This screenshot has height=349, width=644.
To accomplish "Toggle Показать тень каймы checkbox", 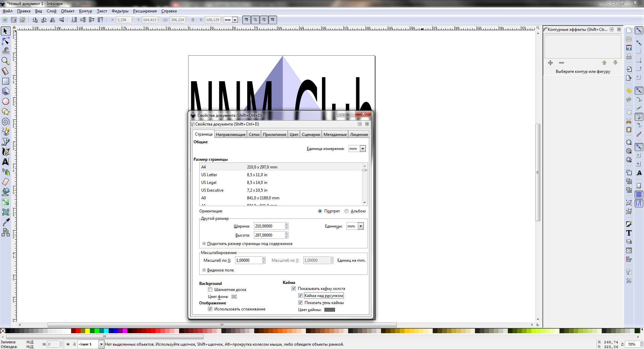I will point(300,303).
